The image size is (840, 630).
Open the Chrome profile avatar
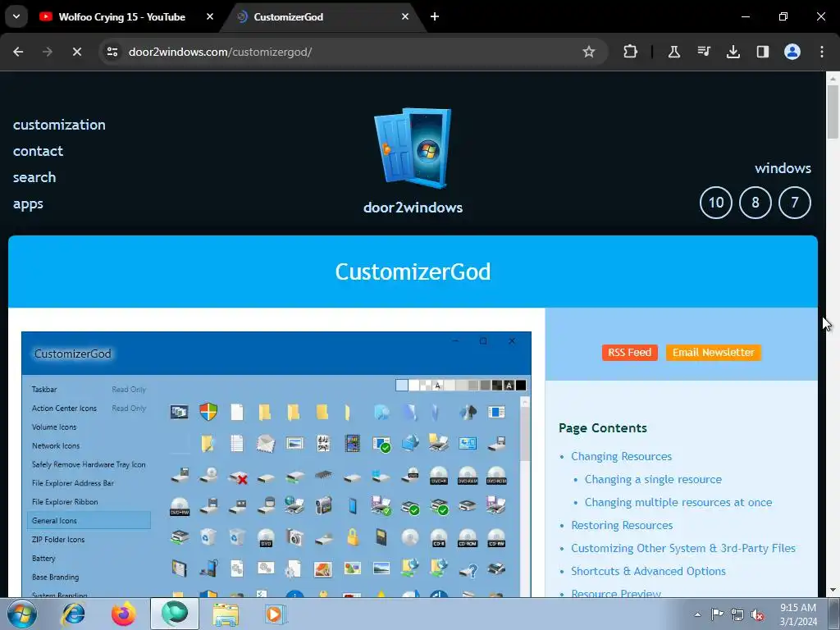792,52
